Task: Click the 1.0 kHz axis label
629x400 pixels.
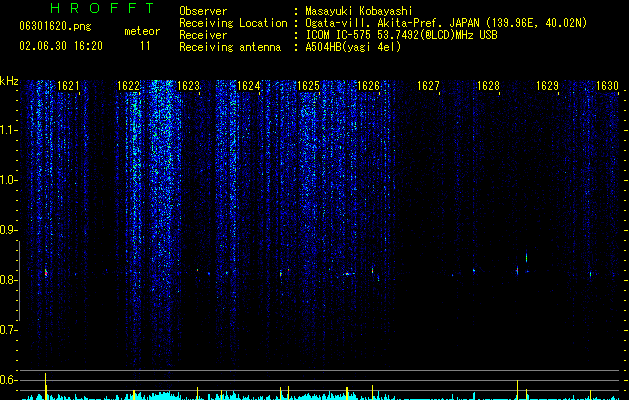Action: [7, 180]
